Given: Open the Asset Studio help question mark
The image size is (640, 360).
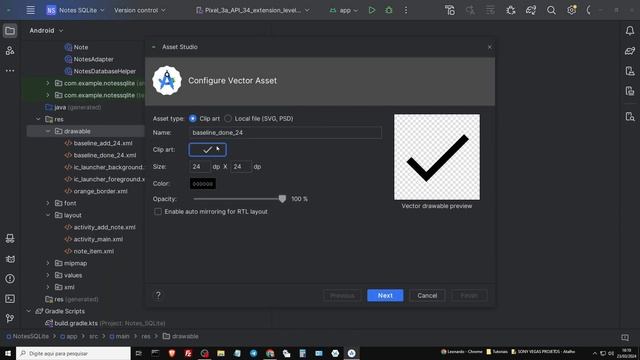Looking at the screenshot, I should tap(158, 295).
